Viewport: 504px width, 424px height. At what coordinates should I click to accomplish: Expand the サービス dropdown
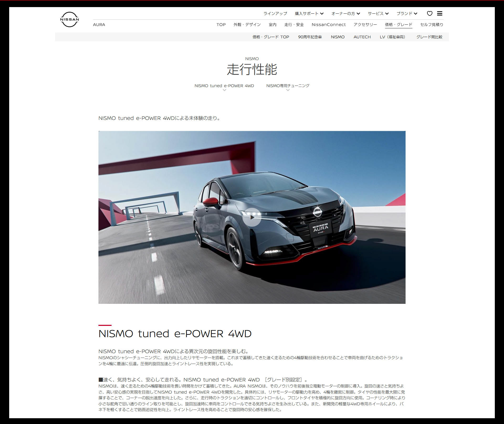pyautogui.click(x=378, y=14)
